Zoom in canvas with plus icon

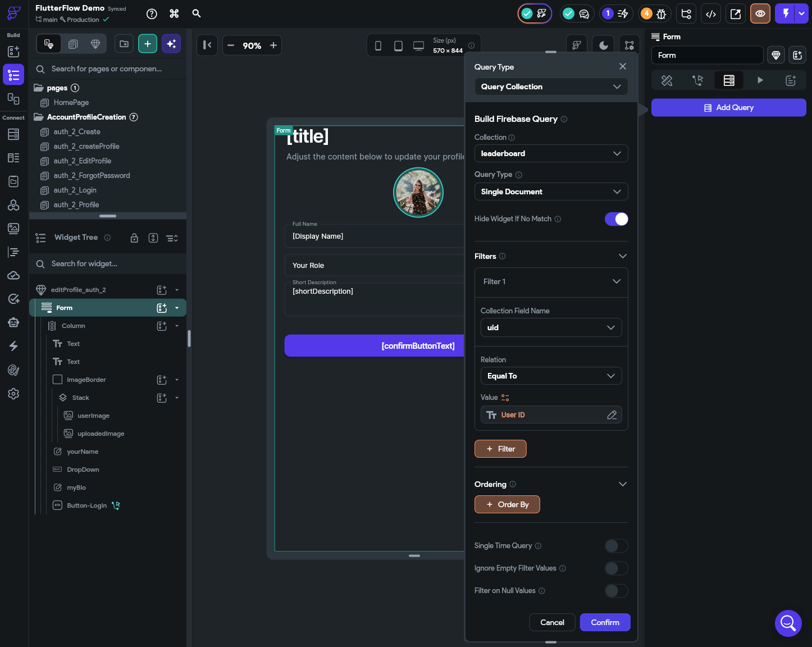[273, 45]
